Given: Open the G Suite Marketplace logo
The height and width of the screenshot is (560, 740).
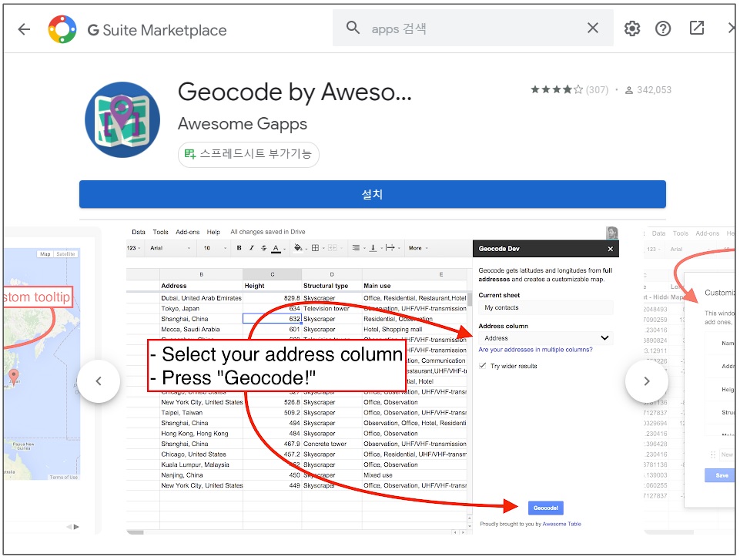Looking at the screenshot, I should coord(62,29).
